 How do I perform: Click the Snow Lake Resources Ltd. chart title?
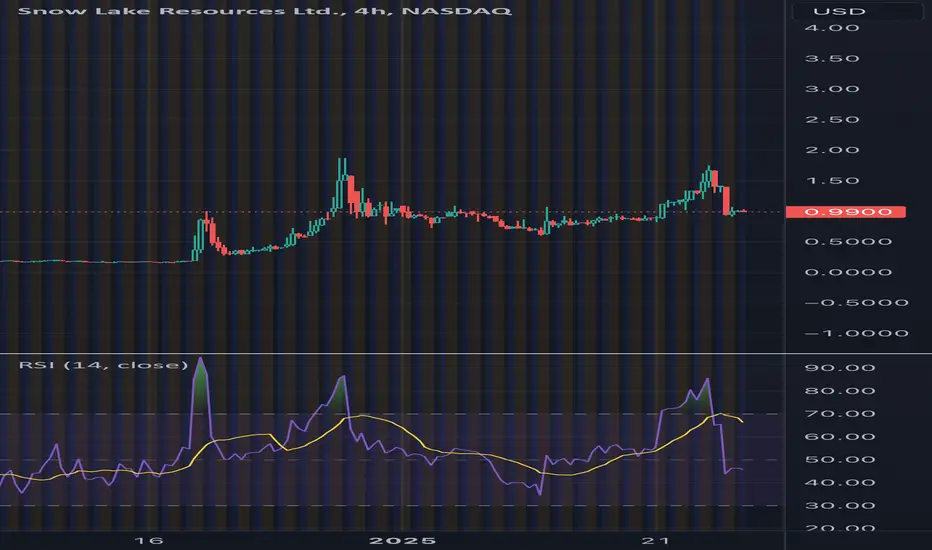[265, 11]
